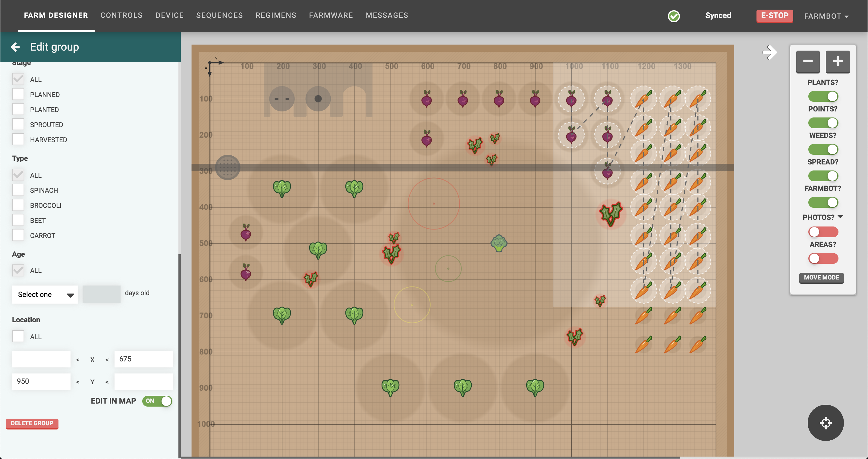The height and width of the screenshot is (459, 868).
Task: Open the Messages tab
Action: 386,15
